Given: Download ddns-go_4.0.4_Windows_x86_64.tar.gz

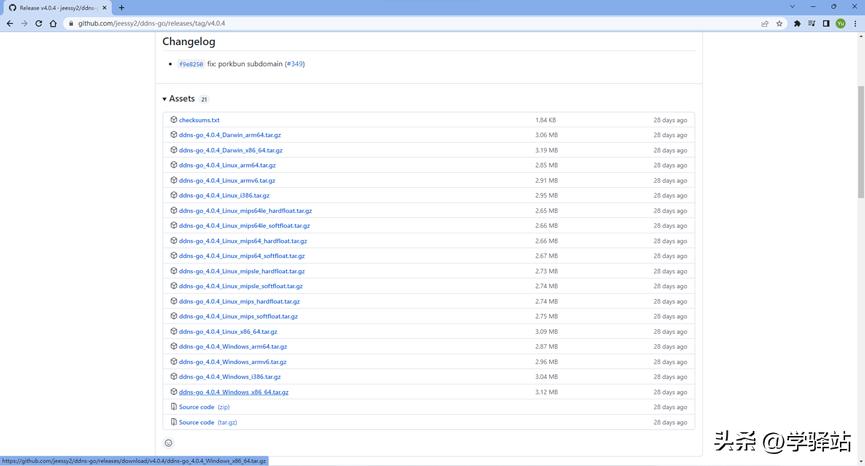Looking at the screenshot, I should pos(233,392).
